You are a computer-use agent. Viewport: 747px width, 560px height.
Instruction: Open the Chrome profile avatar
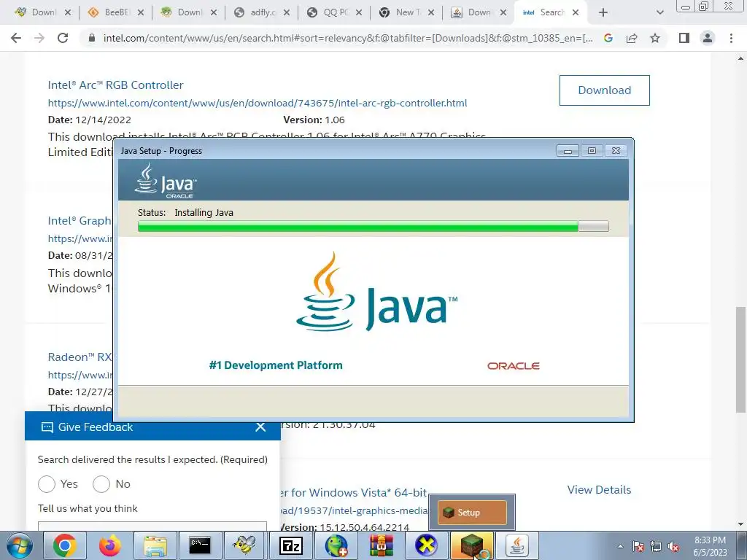pos(708,38)
